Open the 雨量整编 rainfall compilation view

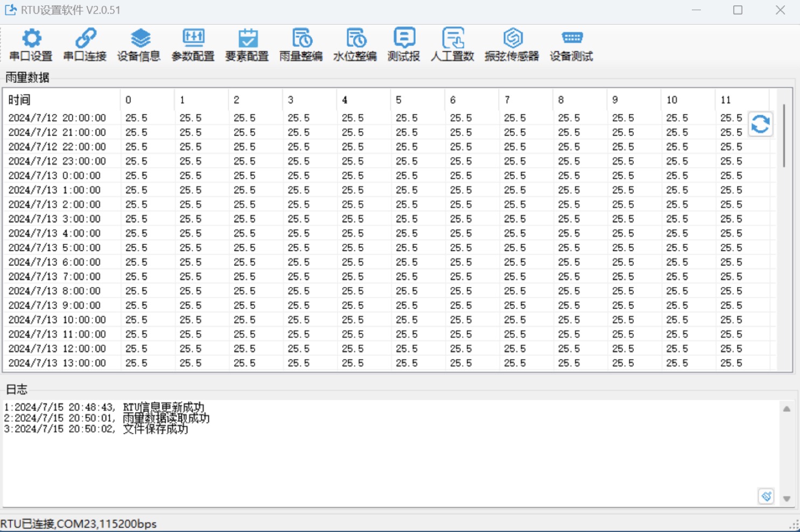(x=301, y=45)
